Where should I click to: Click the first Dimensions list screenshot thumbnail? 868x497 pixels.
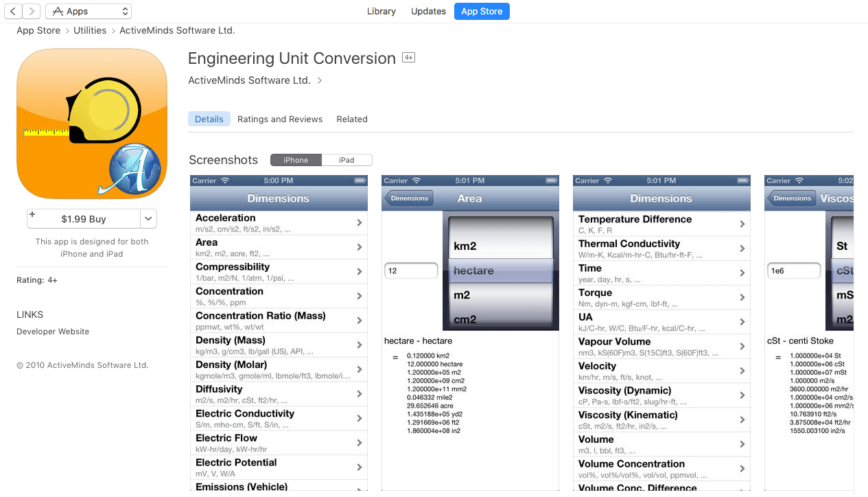pyautogui.click(x=279, y=333)
